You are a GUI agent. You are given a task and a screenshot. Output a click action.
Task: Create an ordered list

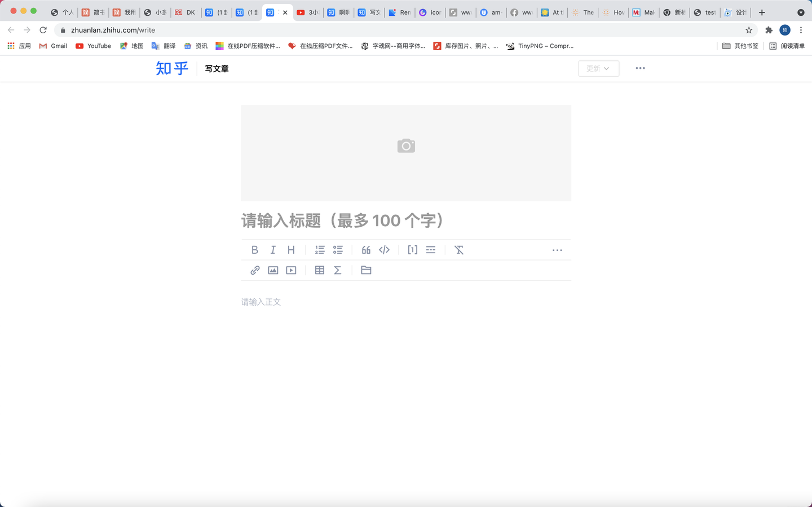coord(320,249)
